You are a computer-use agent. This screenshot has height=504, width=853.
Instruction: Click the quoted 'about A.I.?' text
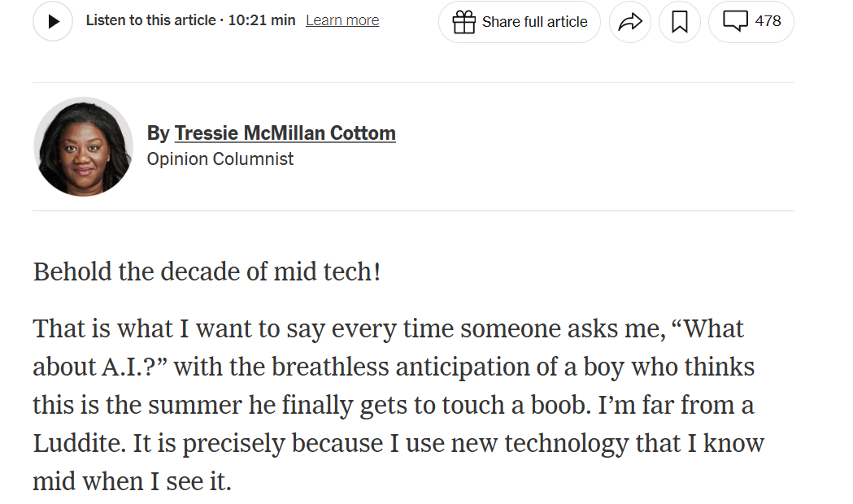click(x=100, y=367)
